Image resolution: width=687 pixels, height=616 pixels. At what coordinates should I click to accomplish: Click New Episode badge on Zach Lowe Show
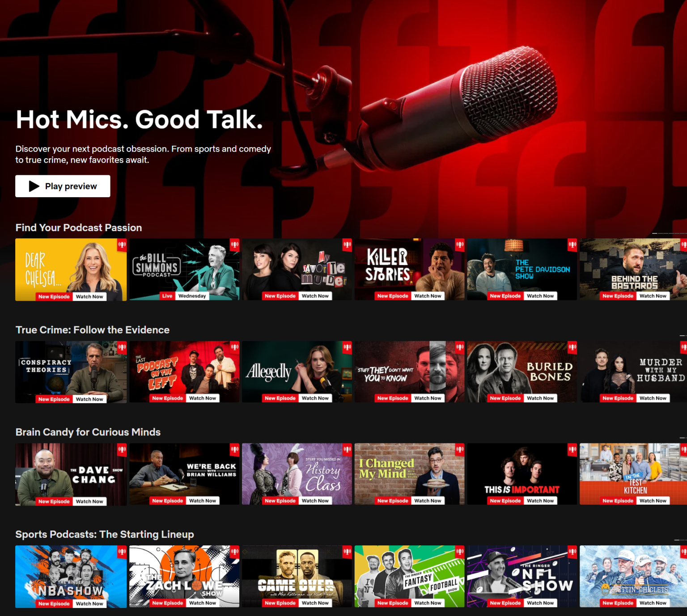[x=167, y=603]
